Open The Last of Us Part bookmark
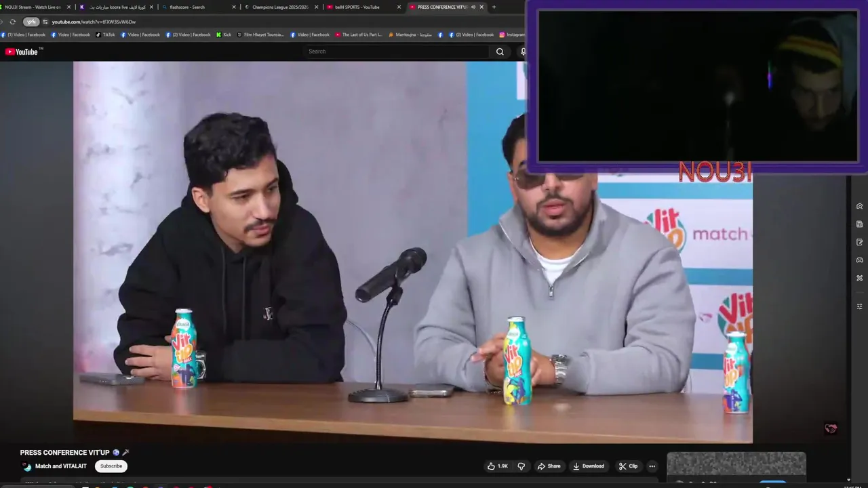The image size is (868, 488). point(359,35)
